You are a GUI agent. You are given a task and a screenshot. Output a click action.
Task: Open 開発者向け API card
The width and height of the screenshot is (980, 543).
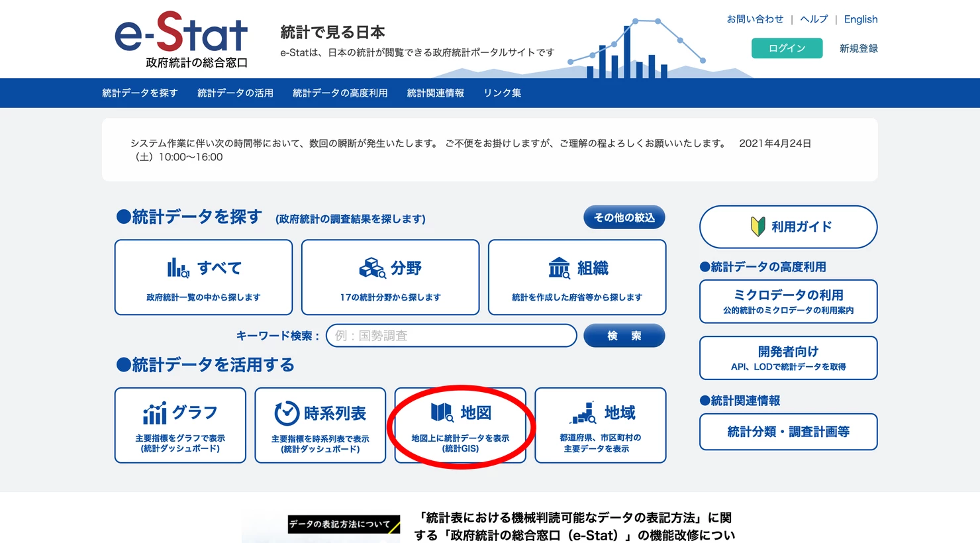789,358
